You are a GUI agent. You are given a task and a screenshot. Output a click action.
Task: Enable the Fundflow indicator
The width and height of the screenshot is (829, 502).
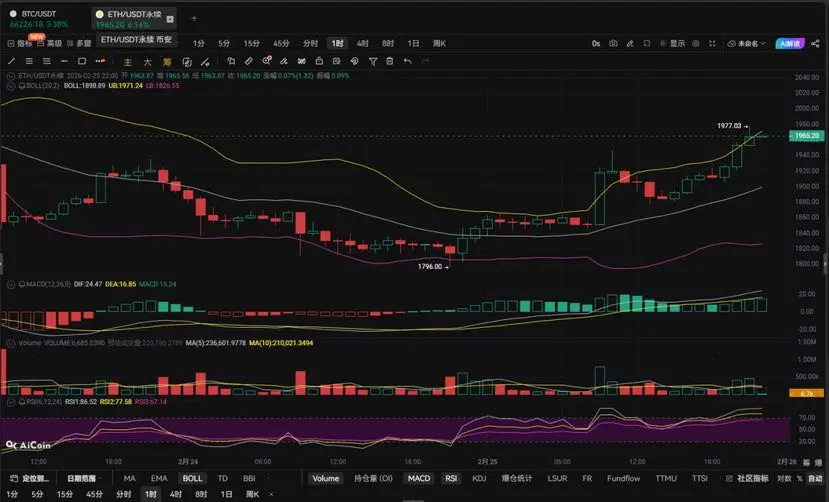(623, 478)
